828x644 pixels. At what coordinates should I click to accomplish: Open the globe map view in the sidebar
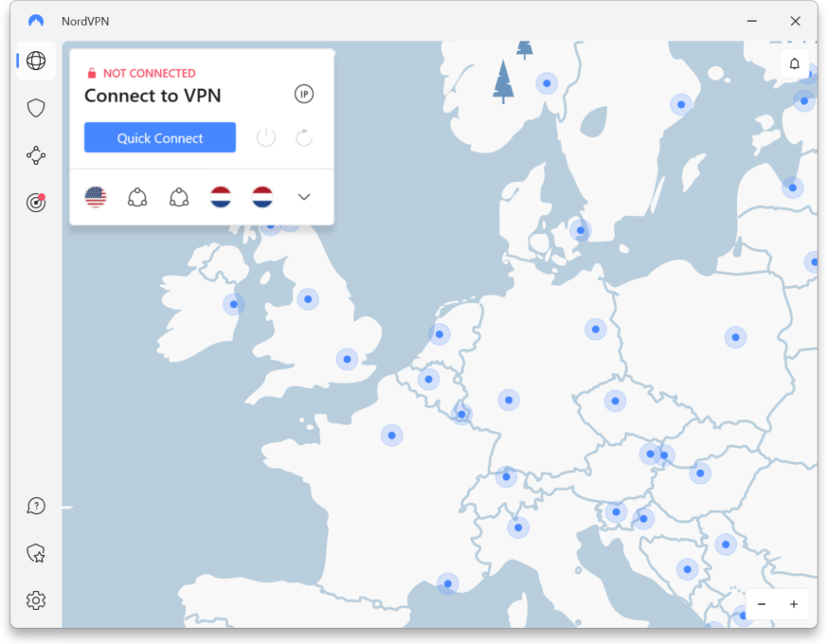[36, 61]
